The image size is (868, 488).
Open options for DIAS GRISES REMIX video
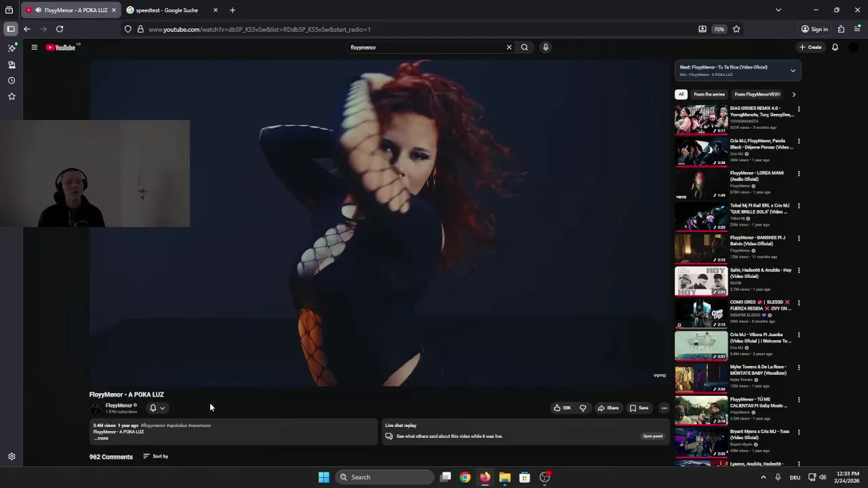[x=799, y=109]
